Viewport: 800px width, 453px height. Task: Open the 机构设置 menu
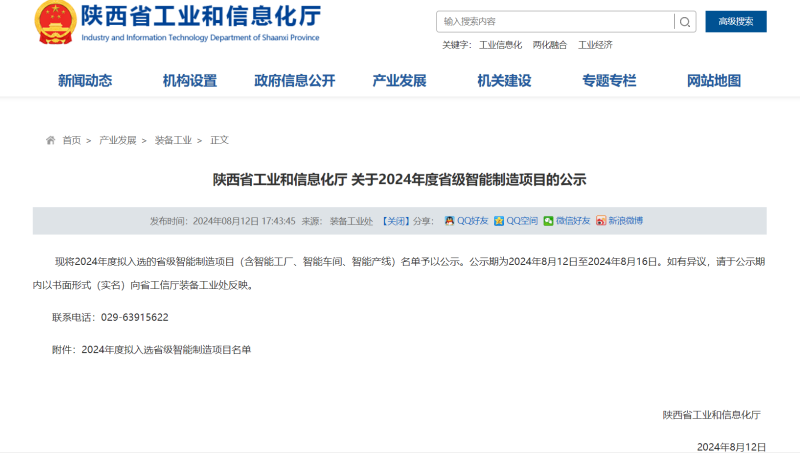[190, 81]
